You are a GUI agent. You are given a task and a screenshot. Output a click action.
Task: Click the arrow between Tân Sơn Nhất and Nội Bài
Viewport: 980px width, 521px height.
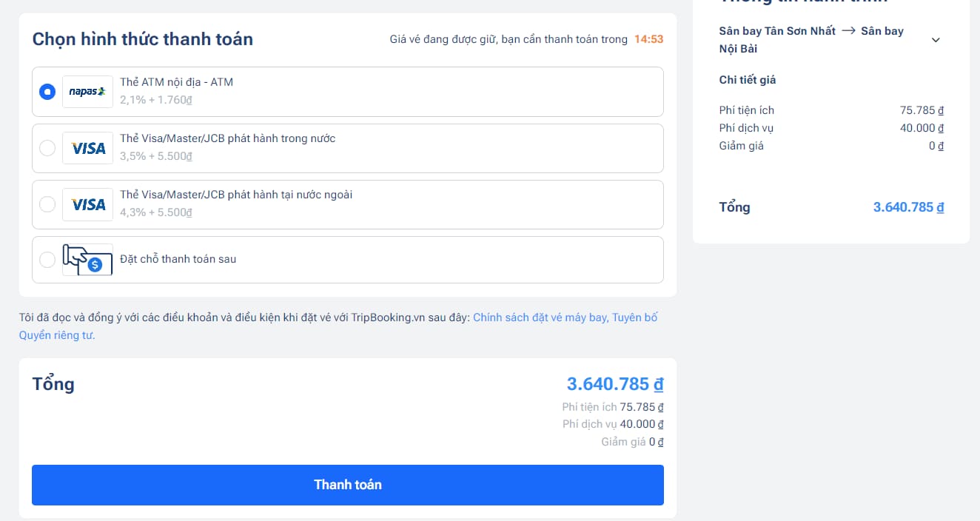click(x=848, y=31)
